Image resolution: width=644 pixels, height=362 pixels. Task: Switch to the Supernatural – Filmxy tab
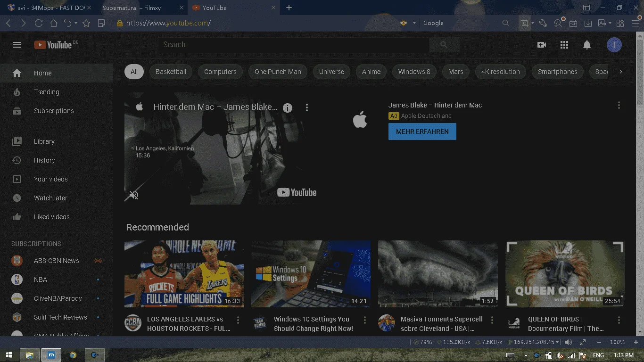(143, 8)
